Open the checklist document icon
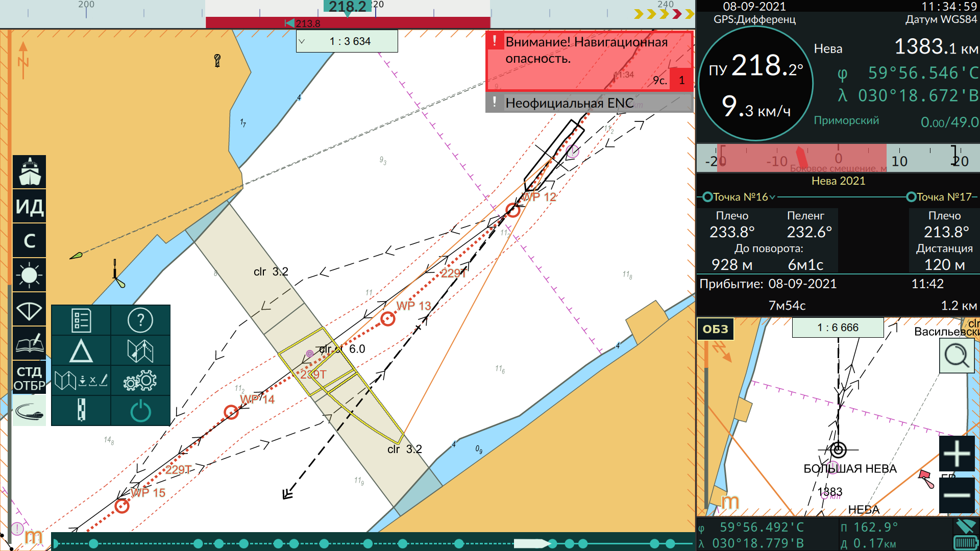 click(81, 320)
